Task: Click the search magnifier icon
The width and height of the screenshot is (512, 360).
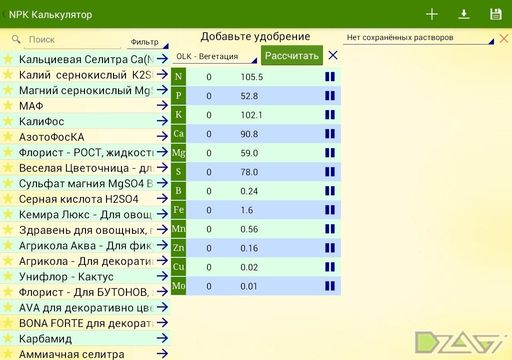Action: tap(16, 39)
